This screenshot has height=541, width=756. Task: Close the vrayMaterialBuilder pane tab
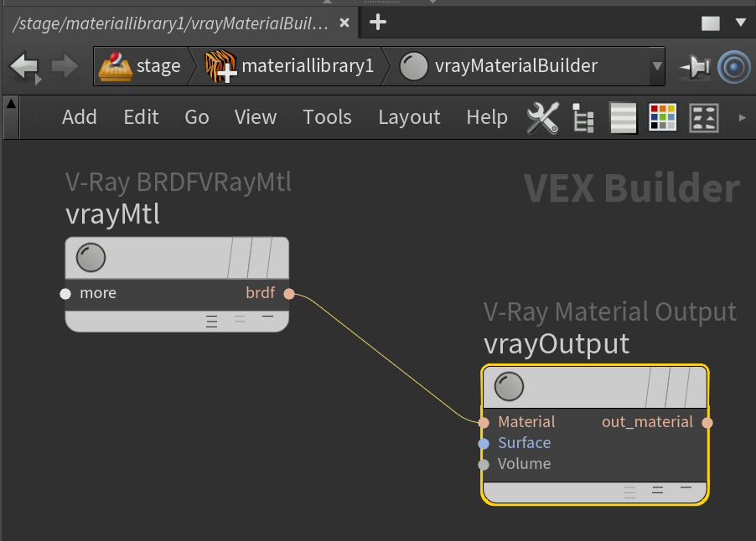(x=344, y=23)
